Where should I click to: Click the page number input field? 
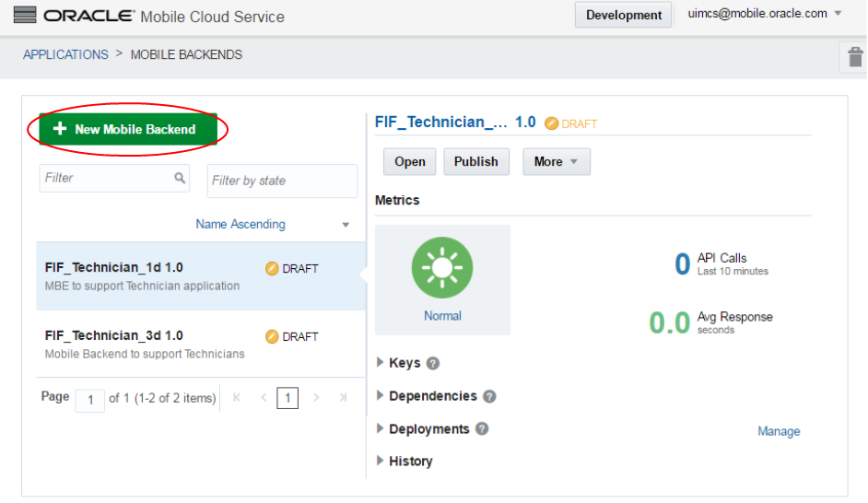(90, 400)
